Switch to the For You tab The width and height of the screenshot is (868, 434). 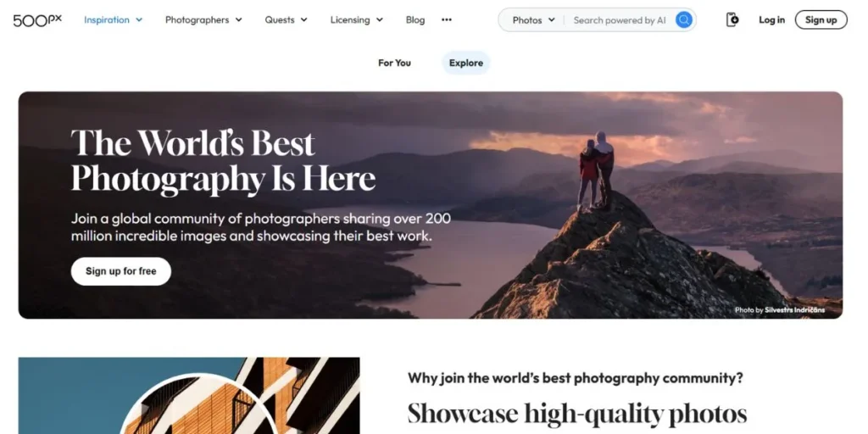[394, 63]
